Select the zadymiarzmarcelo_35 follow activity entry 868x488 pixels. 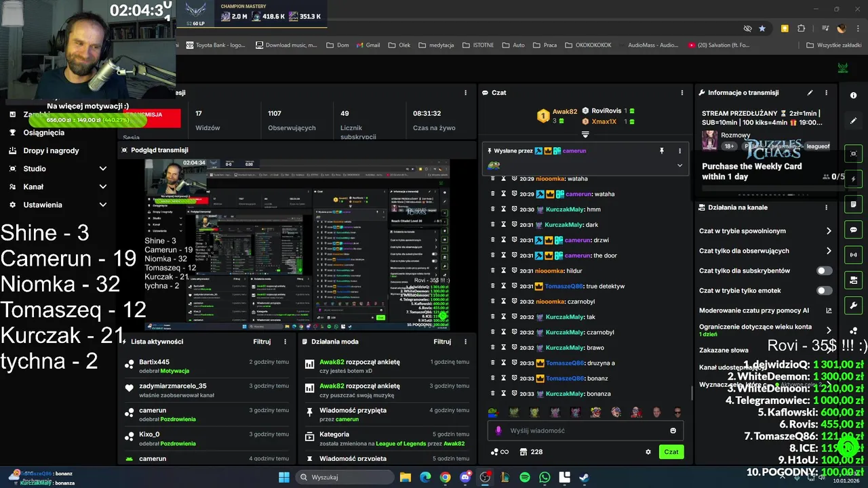click(207, 390)
